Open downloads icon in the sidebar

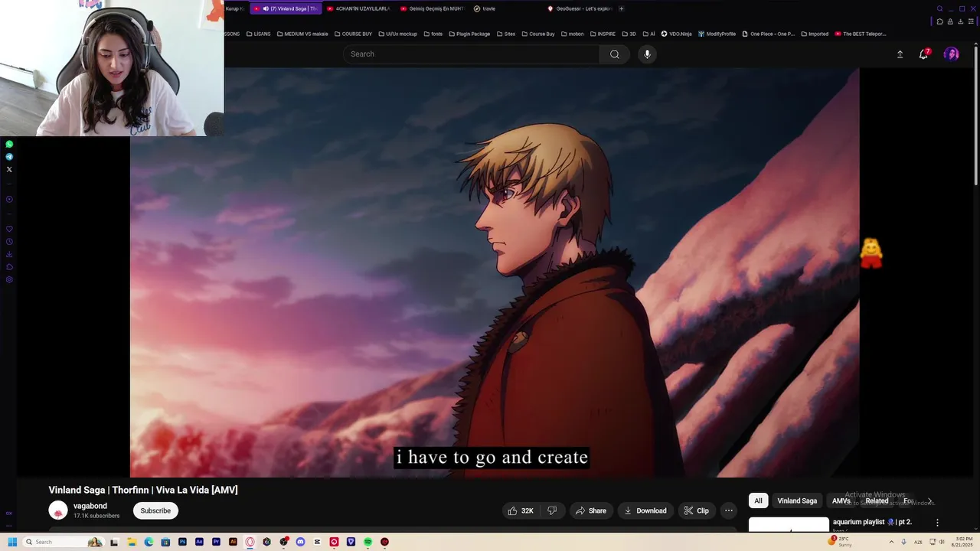coord(9,254)
